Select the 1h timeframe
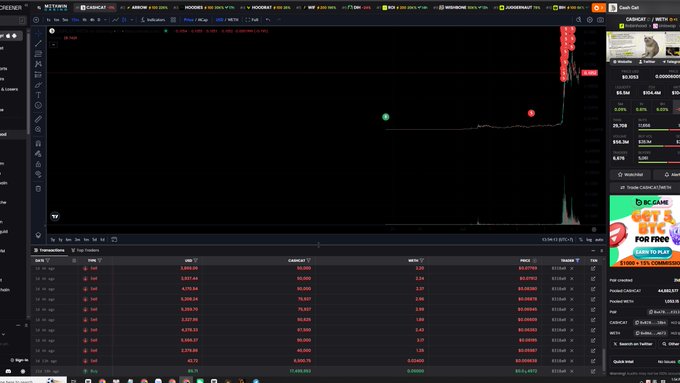 point(85,20)
